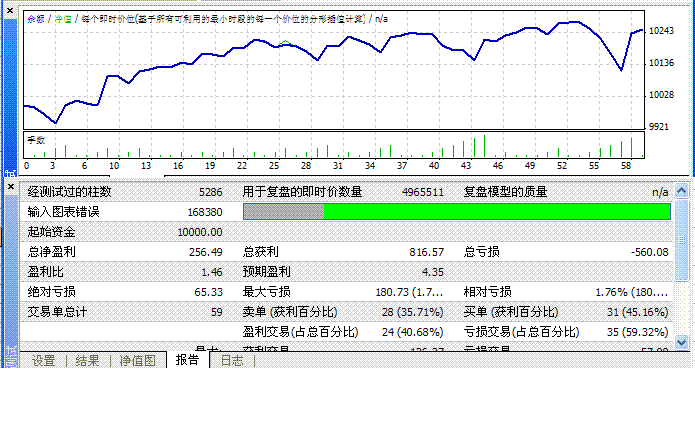Viewport: 695px width, 432px height.
Task: Click the 预期盈利 value 4.35
Action: 433,272
